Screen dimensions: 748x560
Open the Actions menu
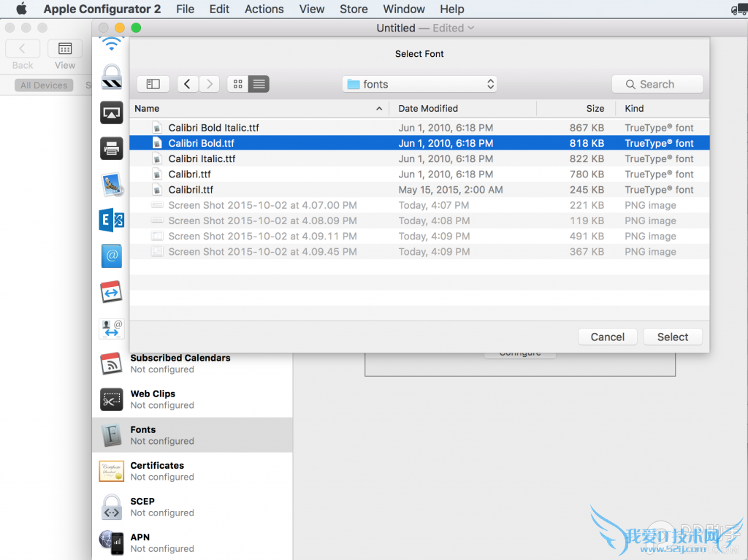pos(264,9)
